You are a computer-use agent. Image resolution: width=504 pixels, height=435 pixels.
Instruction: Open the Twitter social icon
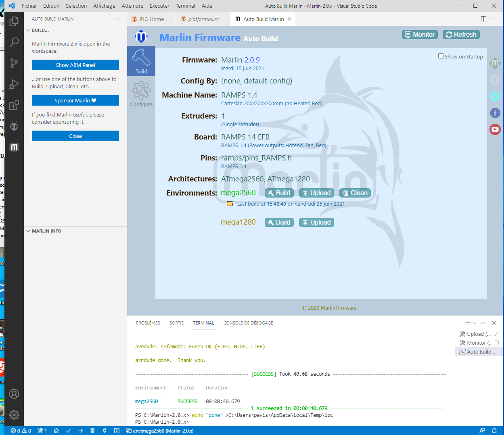click(495, 96)
